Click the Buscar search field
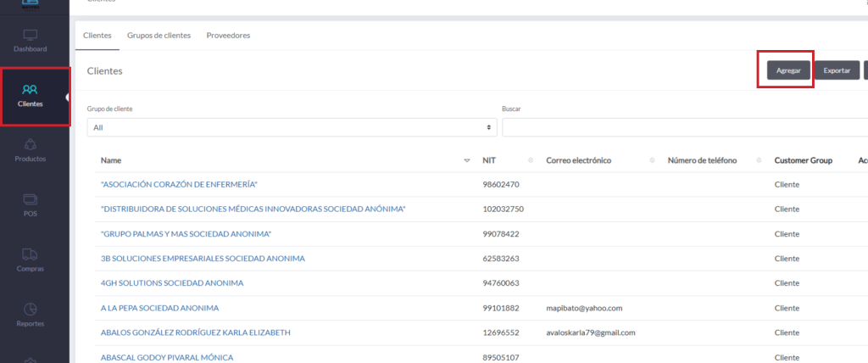Screen dimensions: 868x363 [x=683, y=127]
